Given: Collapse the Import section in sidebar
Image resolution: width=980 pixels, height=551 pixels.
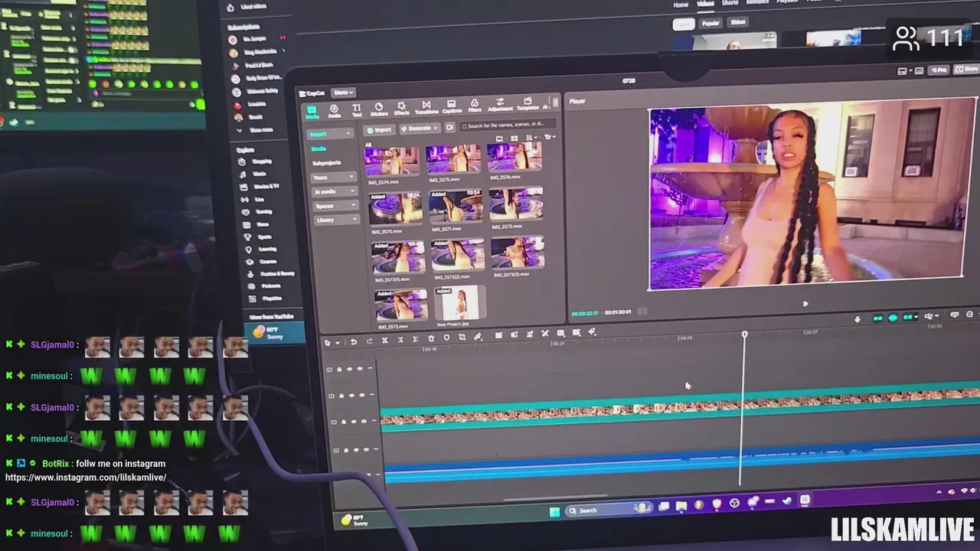Looking at the screenshot, I should (x=349, y=134).
